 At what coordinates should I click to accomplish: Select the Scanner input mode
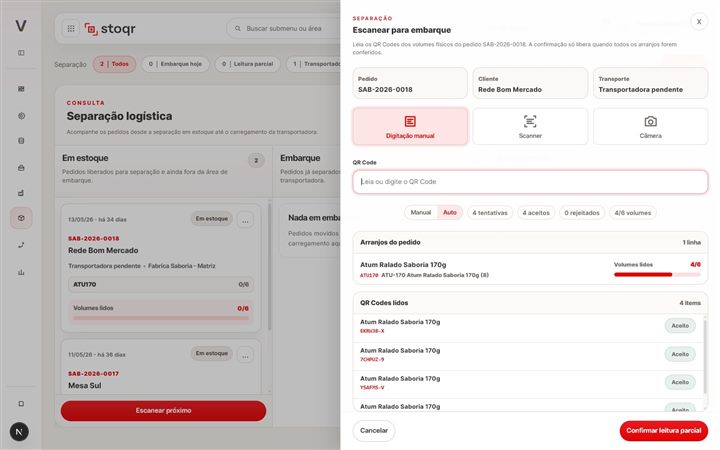[x=530, y=126]
